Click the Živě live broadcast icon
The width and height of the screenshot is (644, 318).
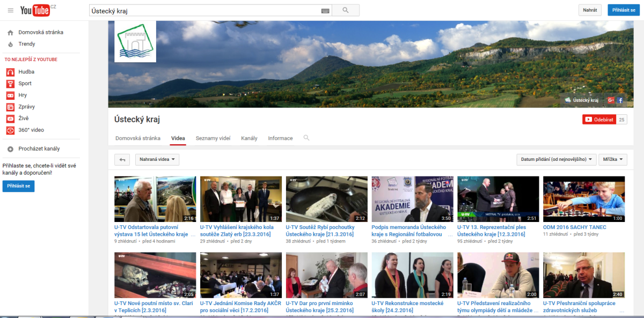click(10, 119)
